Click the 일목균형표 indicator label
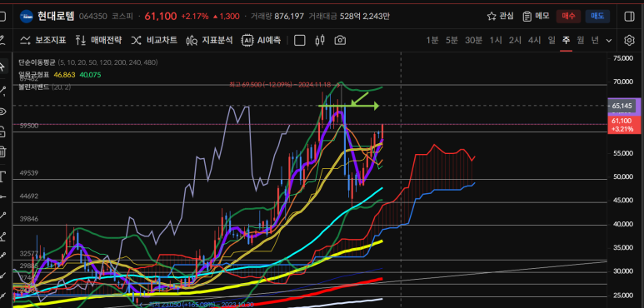Image resolution: width=644 pixels, height=308 pixels. coord(33,75)
